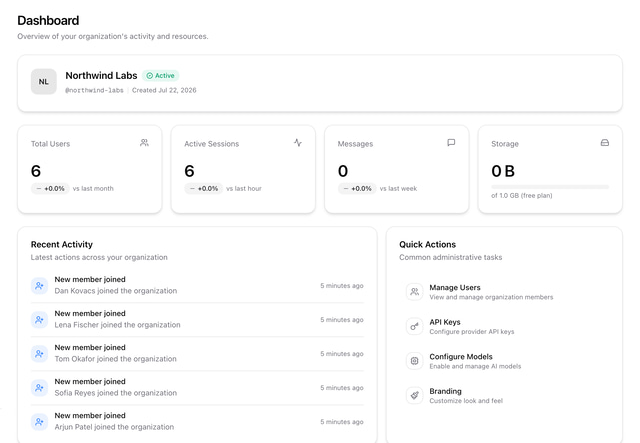Click 'of 1.0 GB (free plan)' text

point(522,196)
